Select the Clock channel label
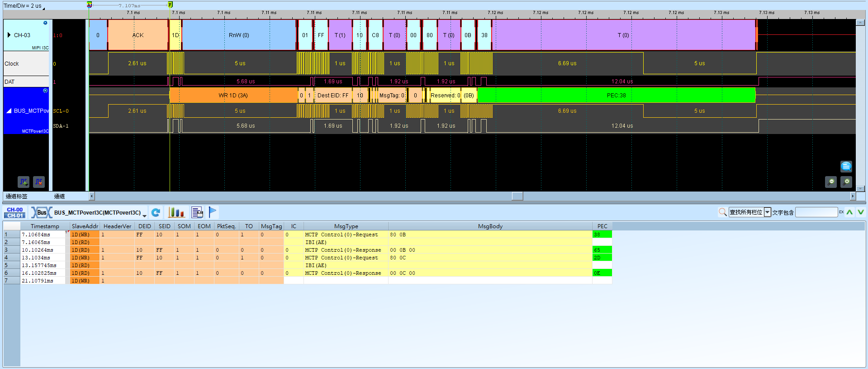This screenshot has width=868, height=369. tap(26, 64)
